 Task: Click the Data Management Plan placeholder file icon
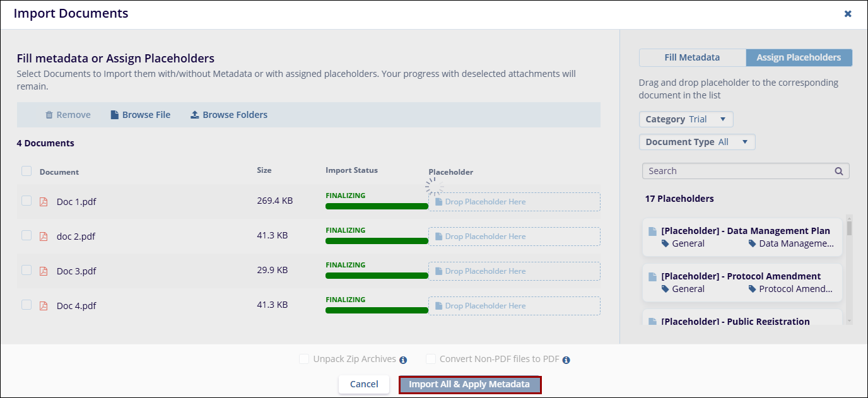[x=653, y=231]
